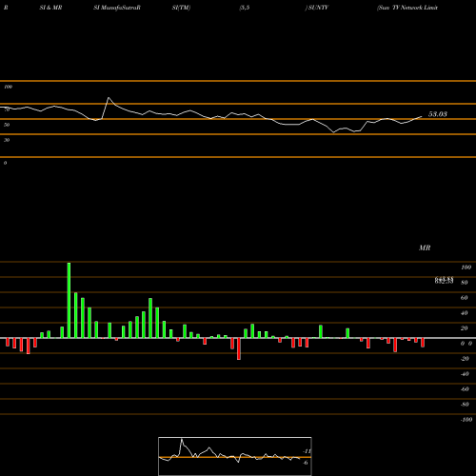Click the tallest green bar in MR histogram
This screenshot has height=476, width=476.
pyautogui.click(x=69, y=300)
